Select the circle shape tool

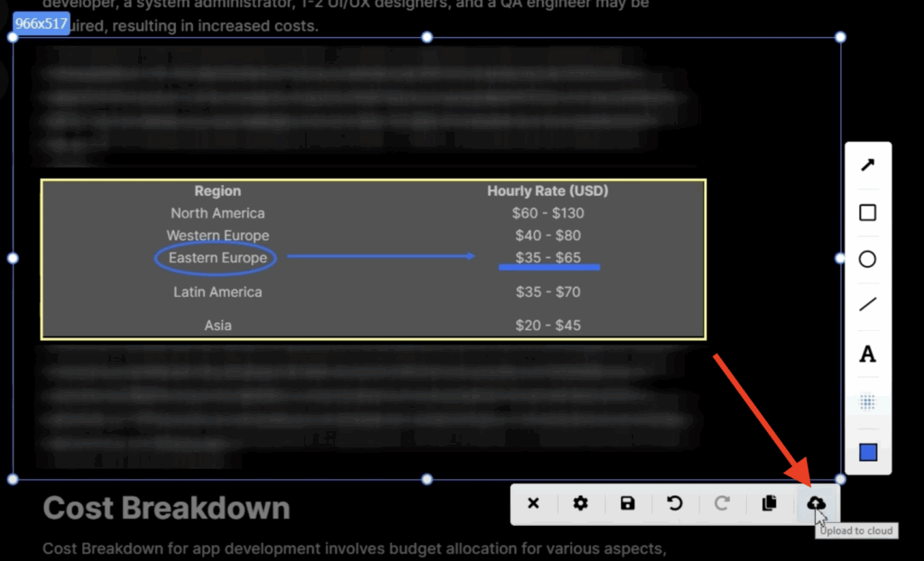point(867,259)
